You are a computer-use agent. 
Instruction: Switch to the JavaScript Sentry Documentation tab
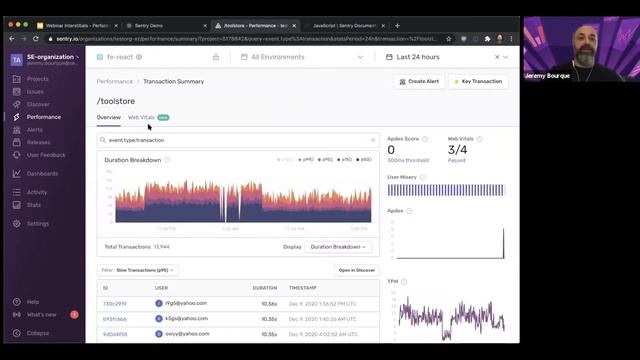344,26
